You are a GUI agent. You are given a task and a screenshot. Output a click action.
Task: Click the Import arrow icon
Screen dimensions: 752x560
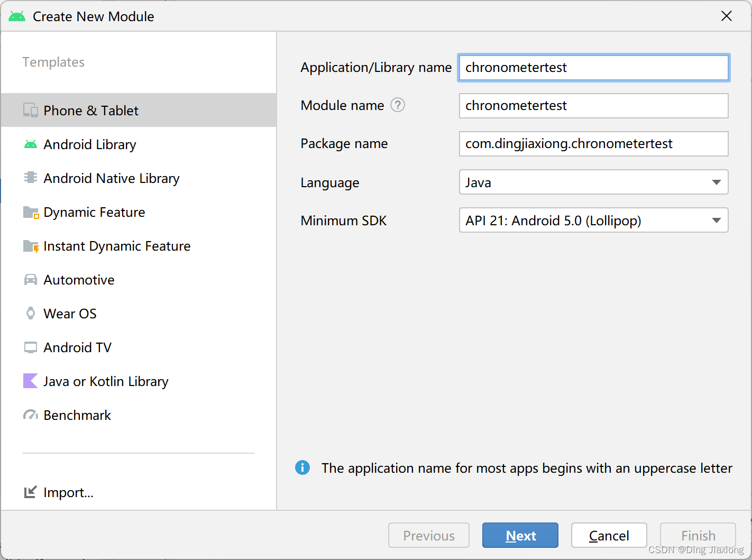(31, 492)
